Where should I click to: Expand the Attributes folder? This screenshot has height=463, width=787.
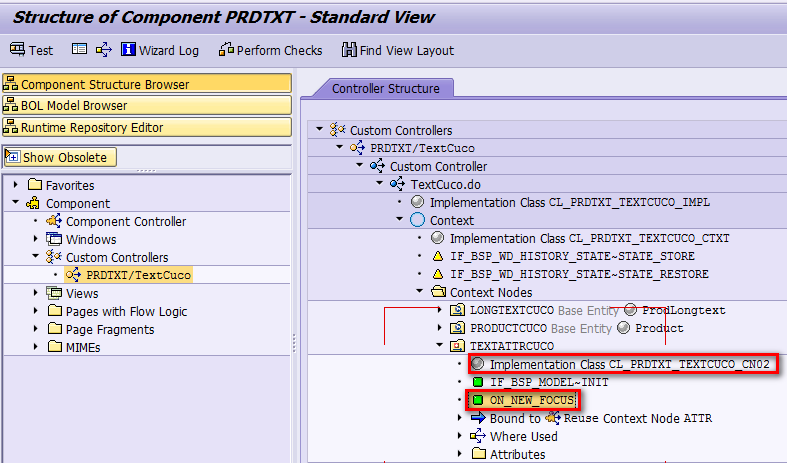tap(460, 454)
